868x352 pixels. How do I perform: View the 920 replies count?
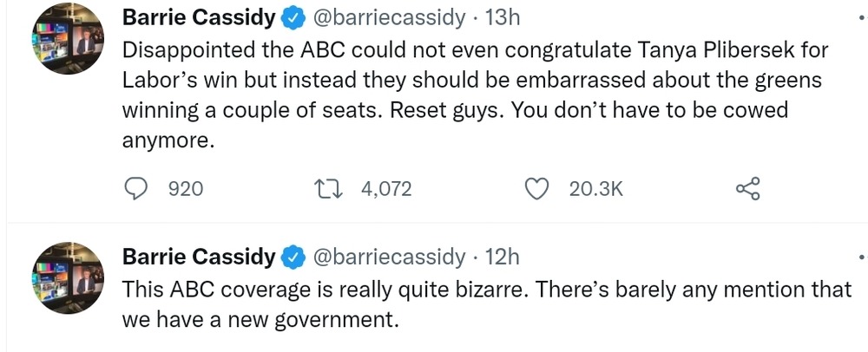pos(185,188)
